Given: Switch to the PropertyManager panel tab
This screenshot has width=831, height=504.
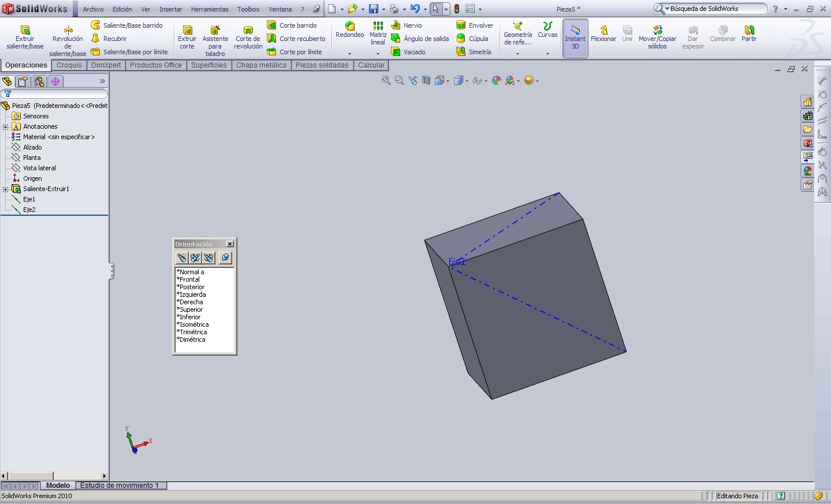Looking at the screenshot, I should pos(23,81).
